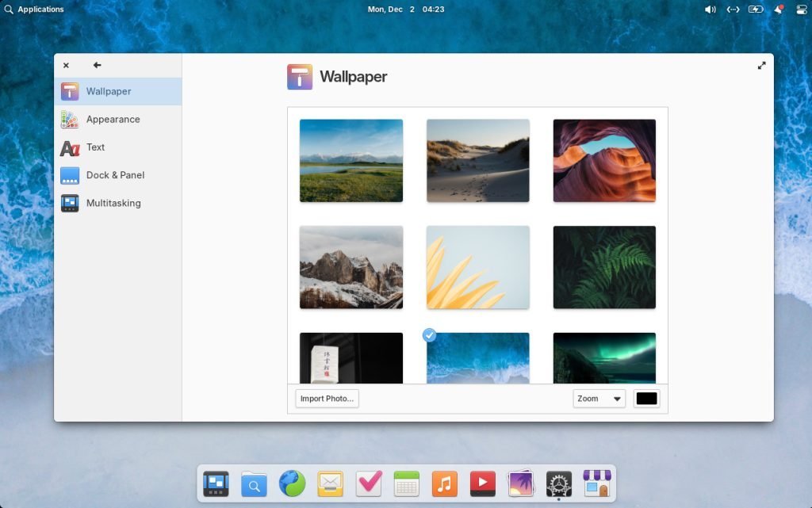This screenshot has width=812, height=508.
Task: Click the maximize arrows icon in window corner
Action: point(761,66)
